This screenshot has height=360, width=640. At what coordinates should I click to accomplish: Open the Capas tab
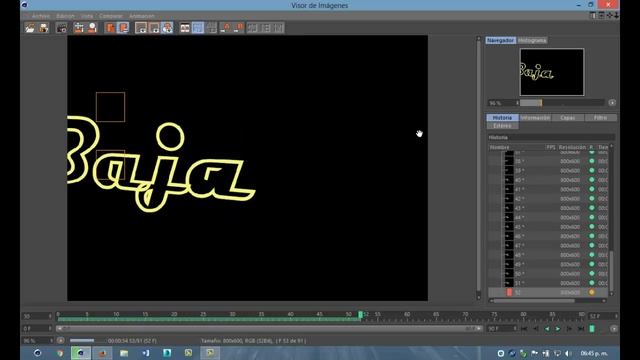click(568, 118)
